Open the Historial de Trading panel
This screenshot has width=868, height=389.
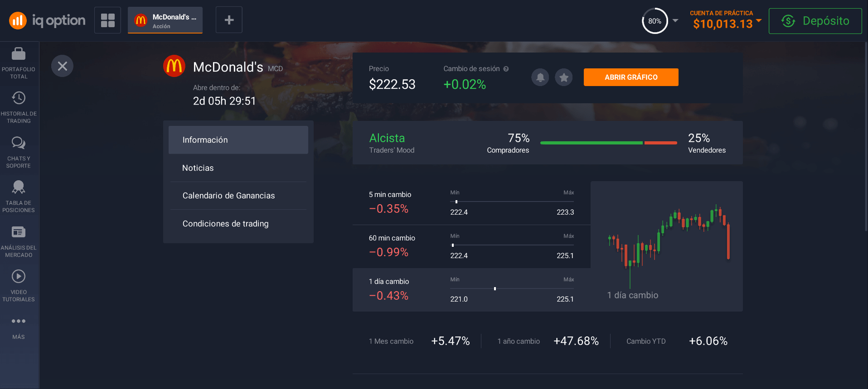19,106
